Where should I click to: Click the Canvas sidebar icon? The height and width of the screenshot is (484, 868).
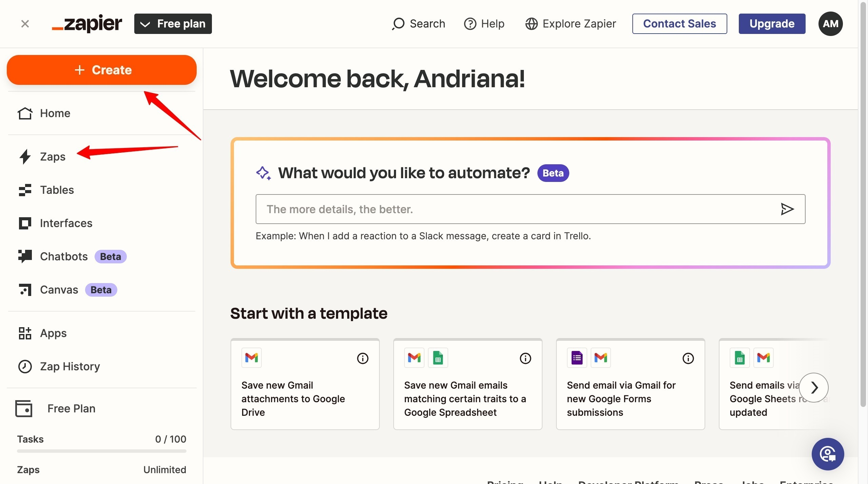[x=25, y=290]
